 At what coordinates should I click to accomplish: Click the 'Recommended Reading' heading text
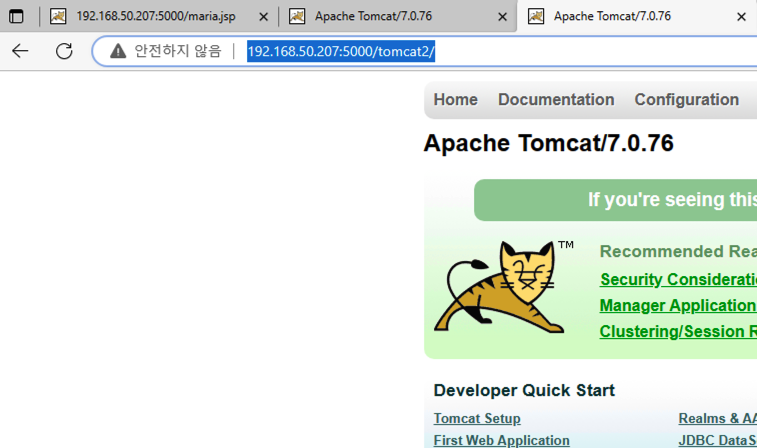(x=678, y=252)
